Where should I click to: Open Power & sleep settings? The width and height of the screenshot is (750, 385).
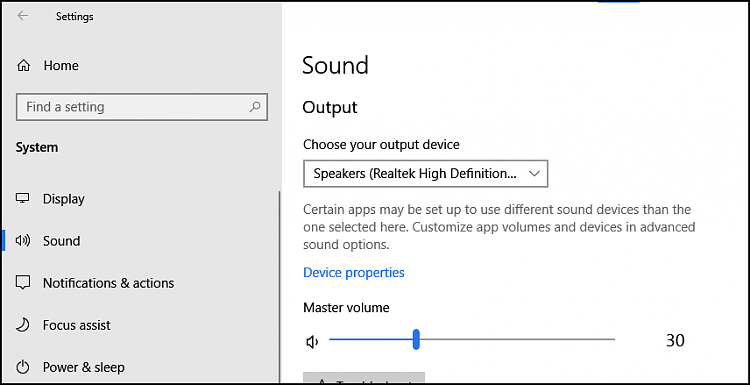[x=84, y=367]
